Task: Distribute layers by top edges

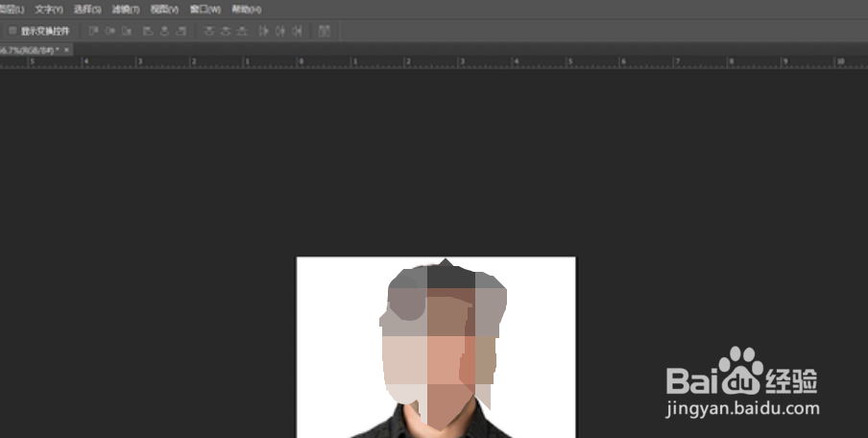Action: [x=208, y=31]
